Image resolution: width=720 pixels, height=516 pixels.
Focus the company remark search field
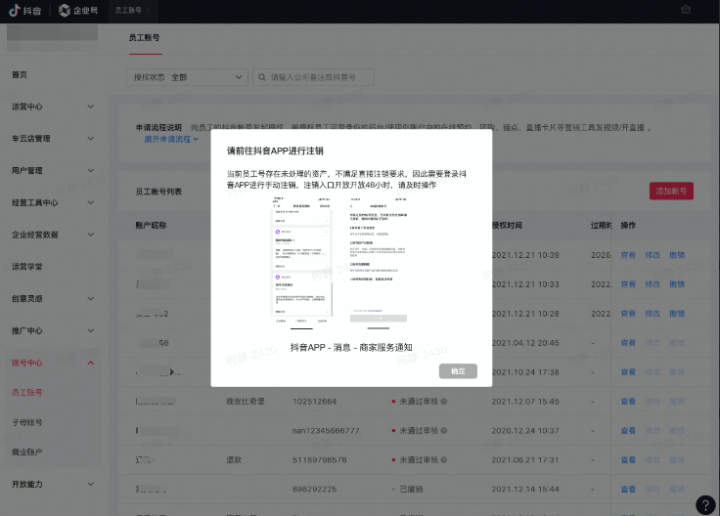pos(313,77)
